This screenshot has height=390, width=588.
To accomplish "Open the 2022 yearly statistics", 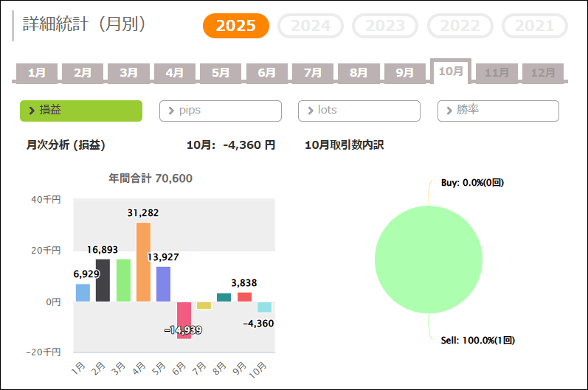I will (460, 26).
